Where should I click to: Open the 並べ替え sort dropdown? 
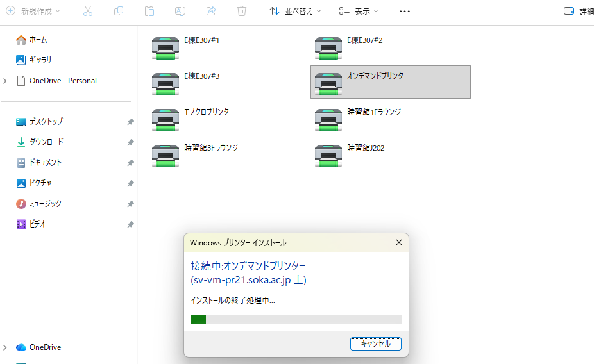[295, 11]
